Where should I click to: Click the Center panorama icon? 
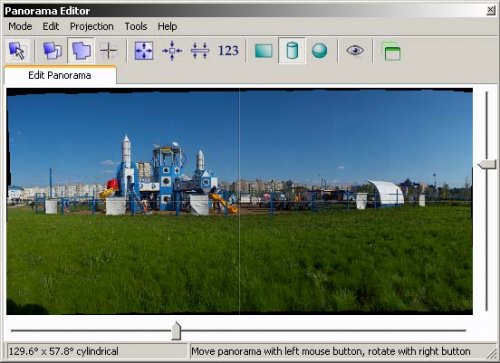[x=172, y=51]
